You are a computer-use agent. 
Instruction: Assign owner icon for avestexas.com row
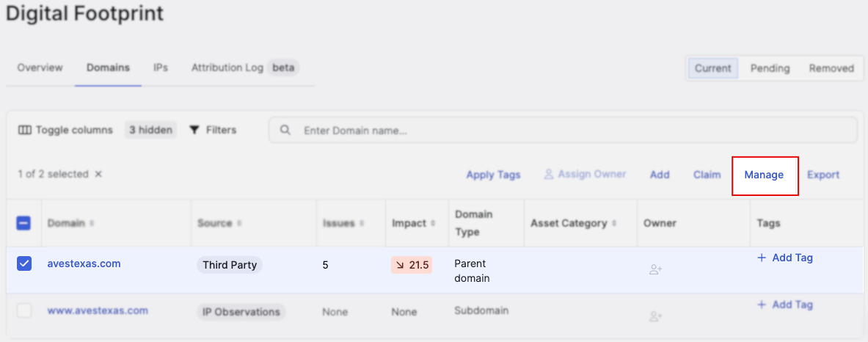pyautogui.click(x=656, y=270)
